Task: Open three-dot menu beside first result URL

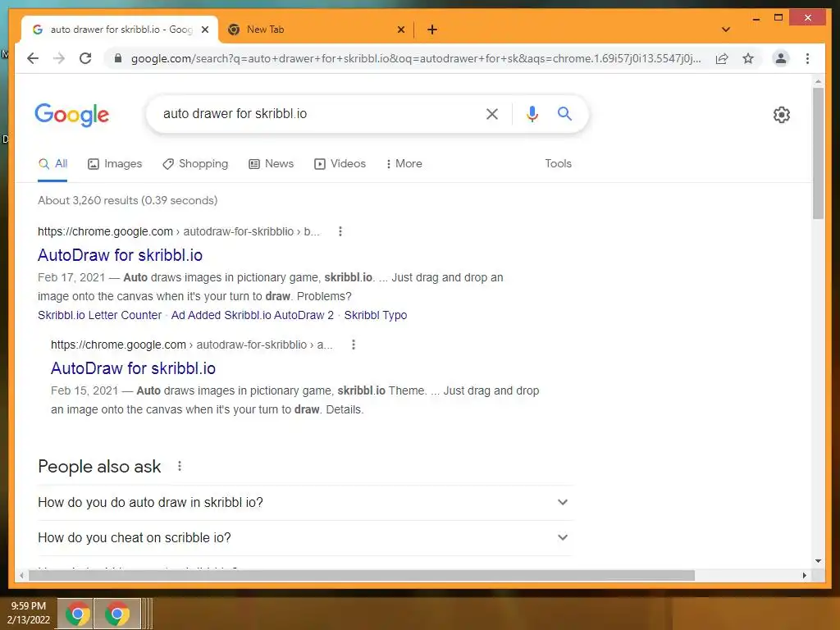Action: pos(340,231)
